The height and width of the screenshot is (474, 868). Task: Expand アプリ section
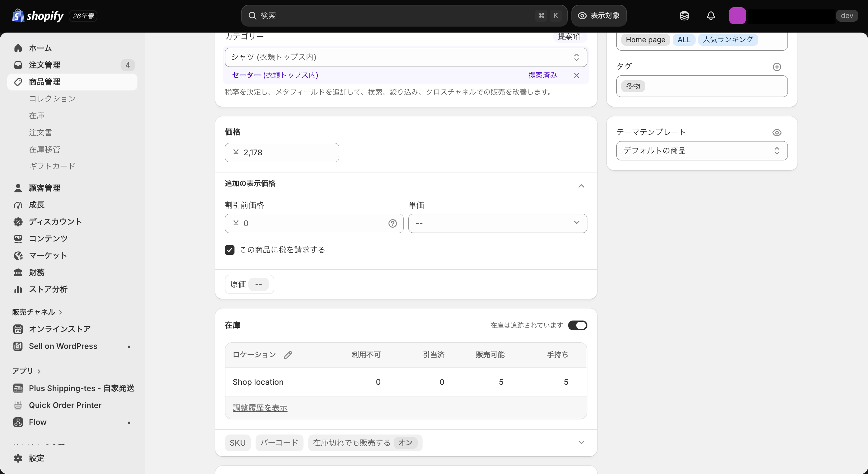tap(26, 371)
